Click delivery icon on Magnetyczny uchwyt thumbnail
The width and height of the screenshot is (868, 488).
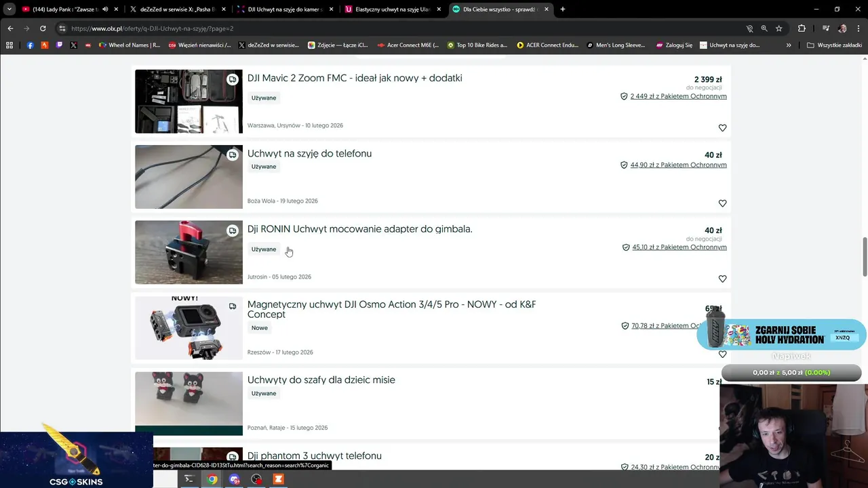[x=233, y=306]
